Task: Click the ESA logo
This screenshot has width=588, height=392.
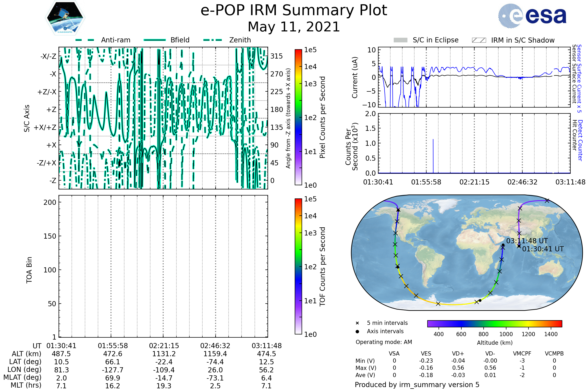Action: (532, 16)
